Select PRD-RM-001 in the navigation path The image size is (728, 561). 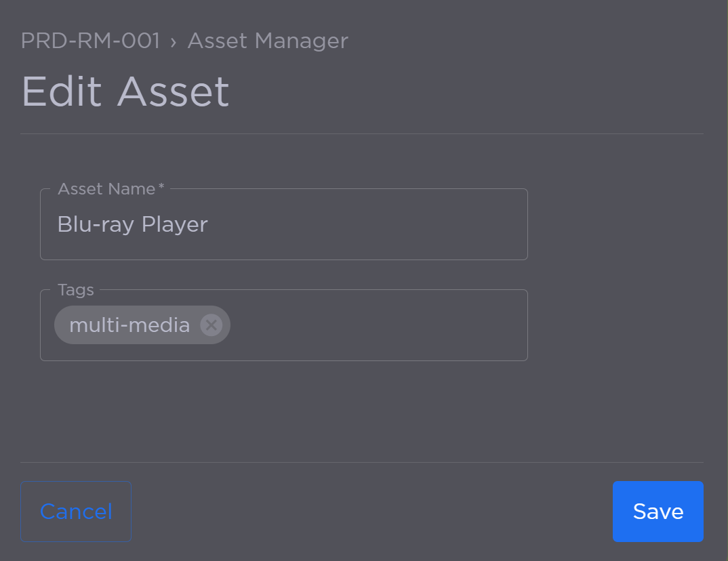tap(90, 41)
